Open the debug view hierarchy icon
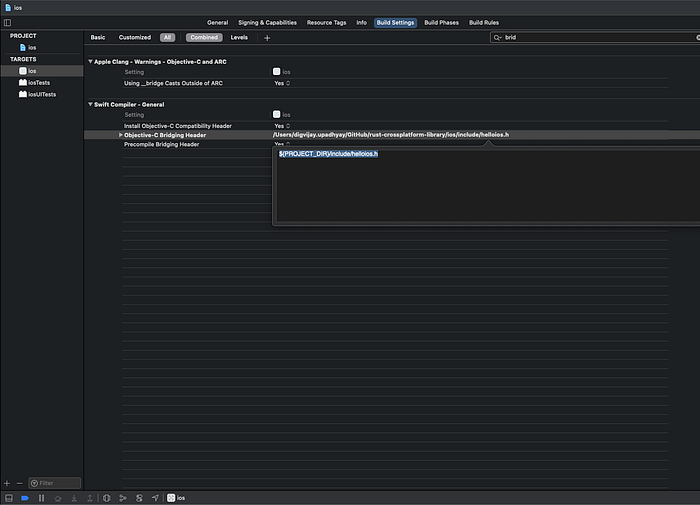Screen dimensions: 700x505 coord(107,498)
